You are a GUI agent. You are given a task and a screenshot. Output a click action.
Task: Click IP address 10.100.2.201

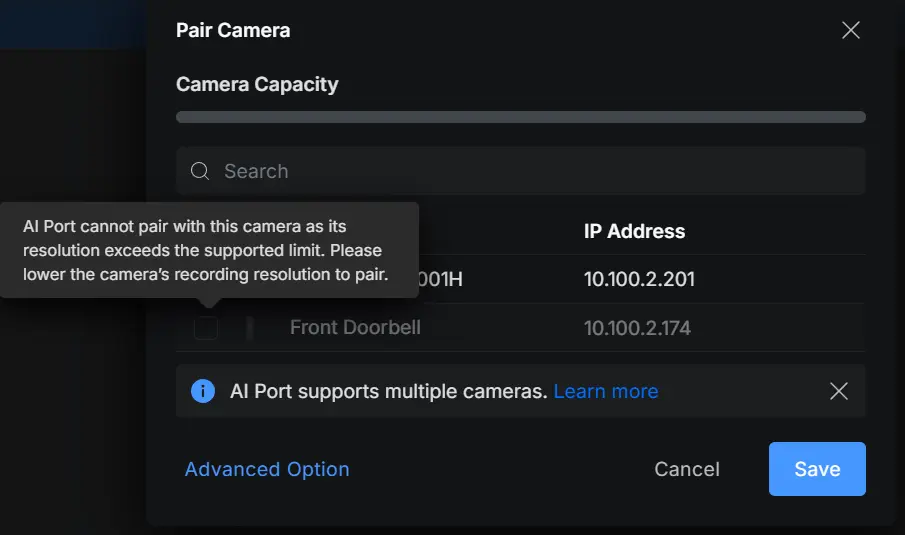[x=639, y=279]
